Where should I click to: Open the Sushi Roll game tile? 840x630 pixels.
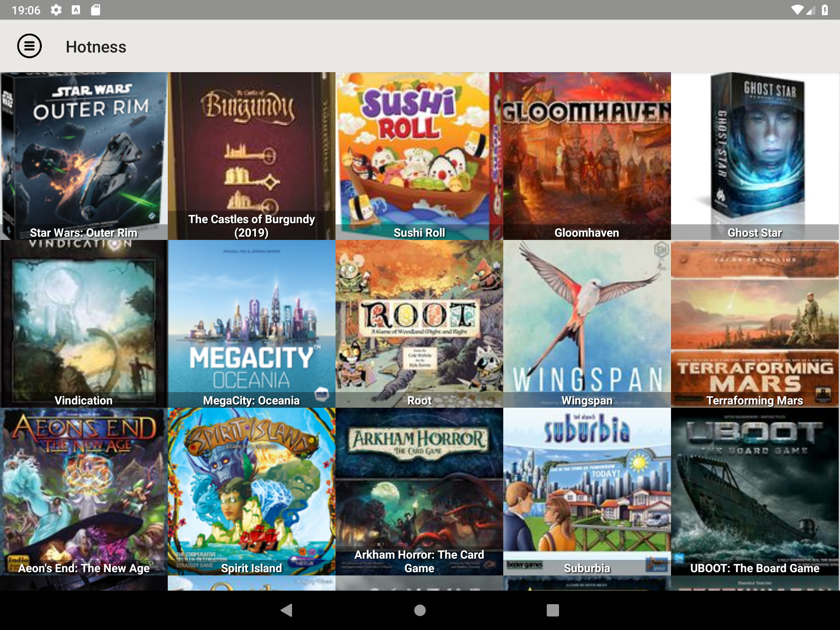click(x=419, y=156)
